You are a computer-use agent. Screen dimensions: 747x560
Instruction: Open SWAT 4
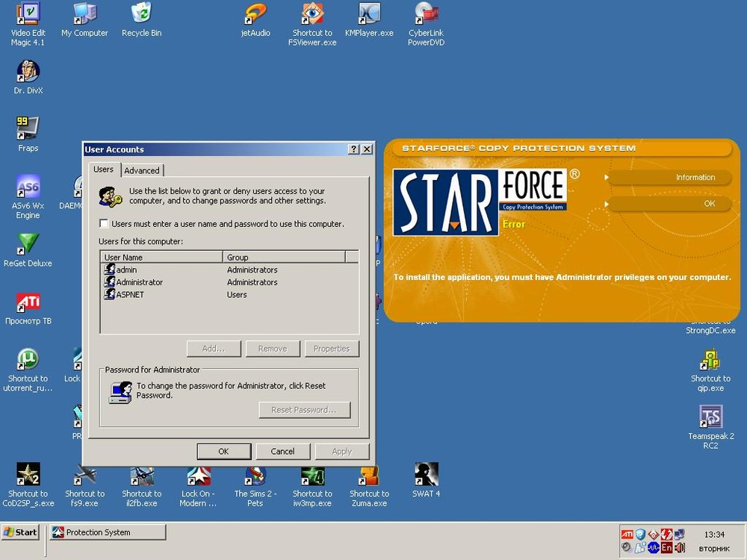[426, 476]
